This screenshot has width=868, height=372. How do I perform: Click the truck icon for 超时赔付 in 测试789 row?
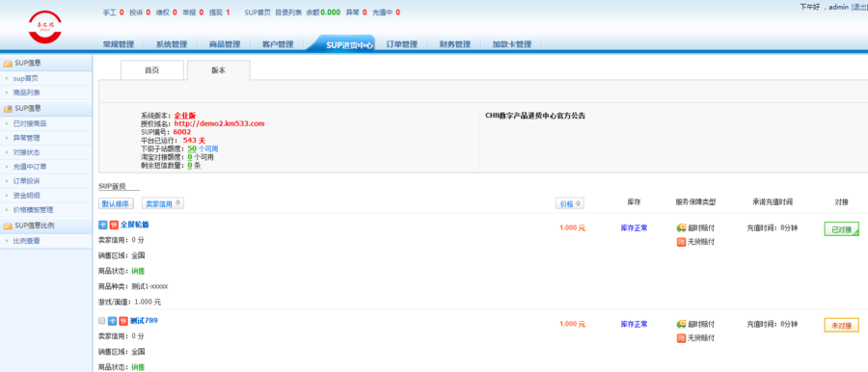pyautogui.click(x=682, y=325)
